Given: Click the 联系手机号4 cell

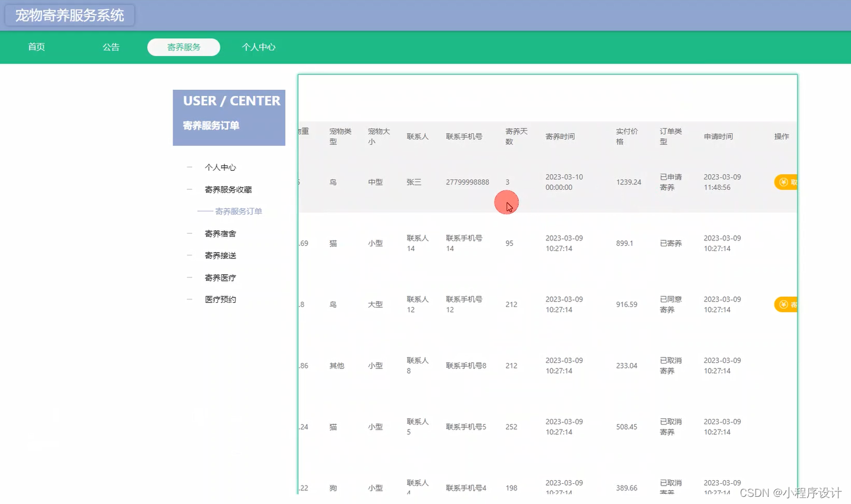Looking at the screenshot, I should [466, 488].
